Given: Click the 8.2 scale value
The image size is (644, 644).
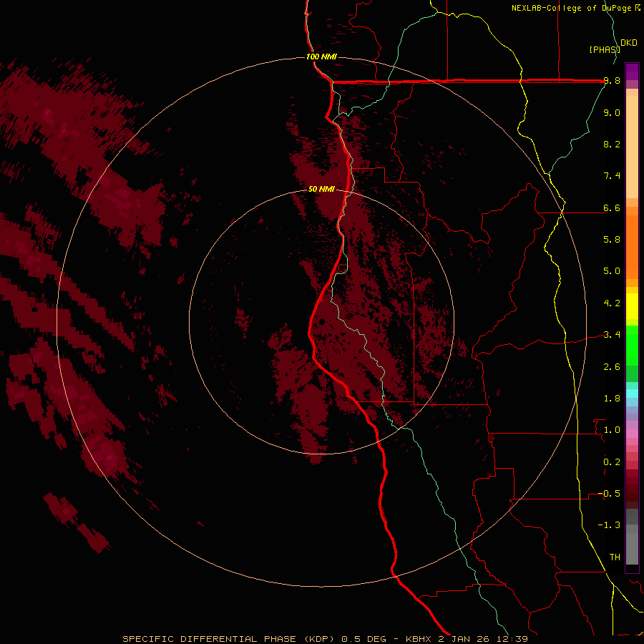Looking at the screenshot, I should [612, 144].
